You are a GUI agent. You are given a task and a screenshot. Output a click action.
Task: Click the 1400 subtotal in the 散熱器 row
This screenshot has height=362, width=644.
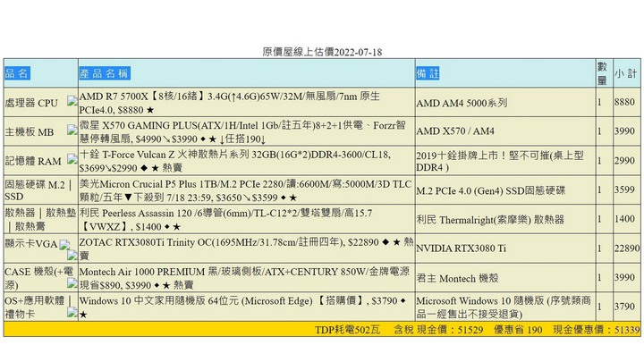(624, 219)
